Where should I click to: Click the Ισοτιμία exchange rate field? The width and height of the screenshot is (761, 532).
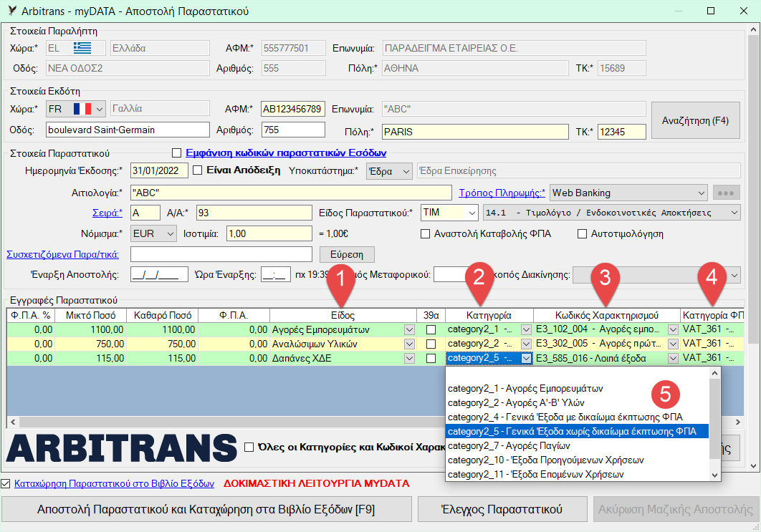269,233
